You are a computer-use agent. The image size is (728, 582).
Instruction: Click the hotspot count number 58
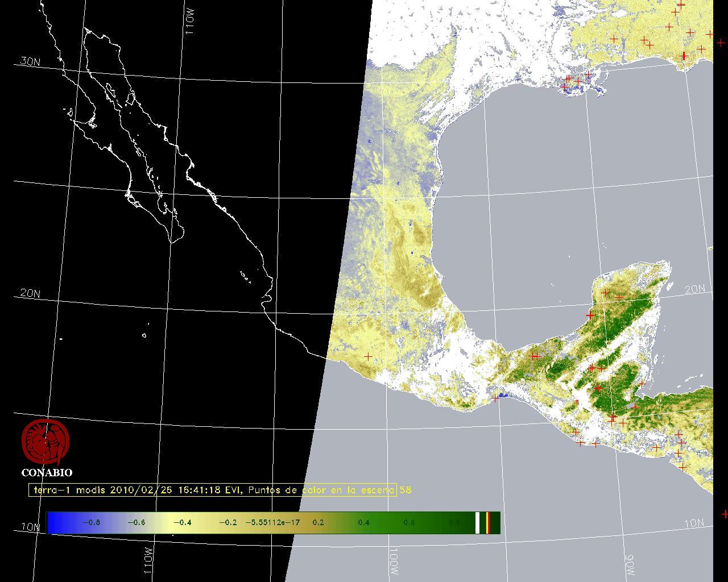(405, 489)
